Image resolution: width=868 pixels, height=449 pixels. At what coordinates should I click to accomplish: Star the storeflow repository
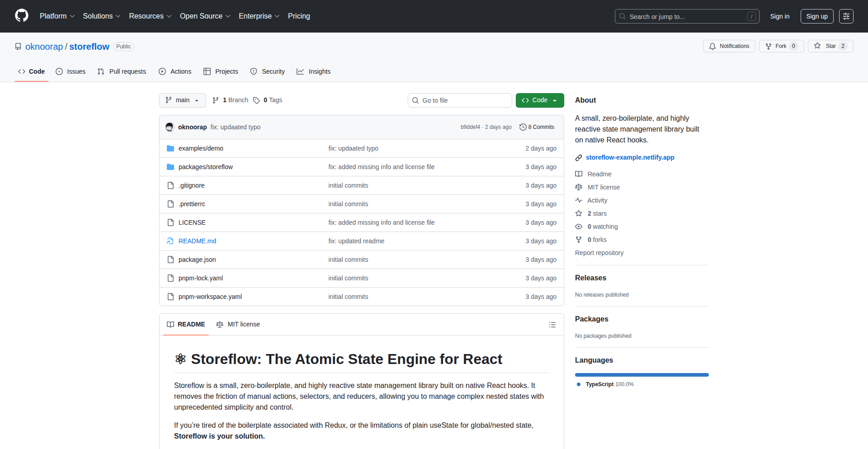tap(826, 46)
